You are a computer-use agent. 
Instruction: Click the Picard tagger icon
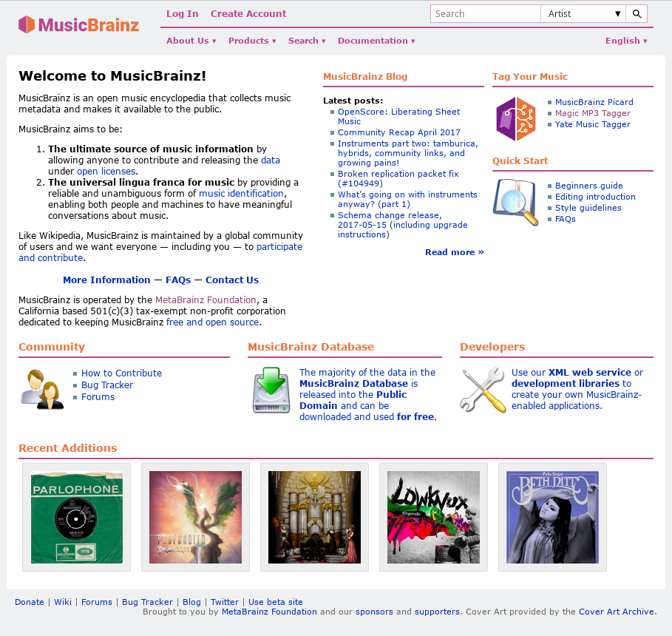(516, 119)
